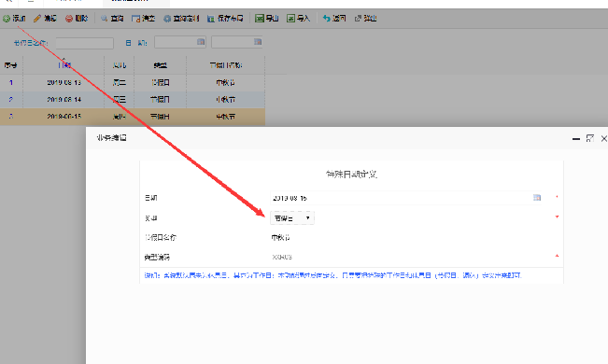Click row number 1 cell
Viewport: 608px width, 364px height.
click(x=11, y=82)
